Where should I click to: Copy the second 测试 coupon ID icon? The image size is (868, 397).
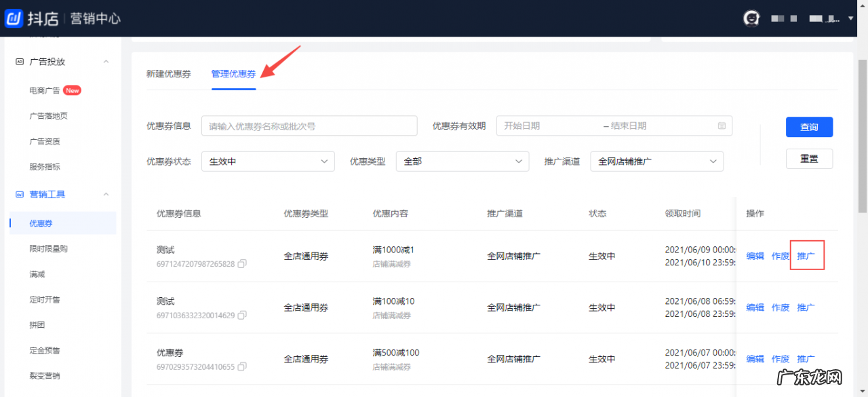pyautogui.click(x=242, y=316)
